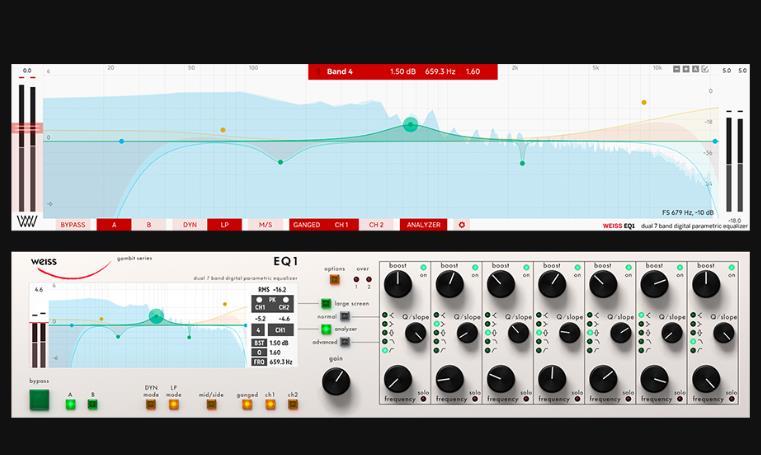The image size is (761, 455).
Task: Toggle ganged button on hardware panel
Action: coord(247,405)
